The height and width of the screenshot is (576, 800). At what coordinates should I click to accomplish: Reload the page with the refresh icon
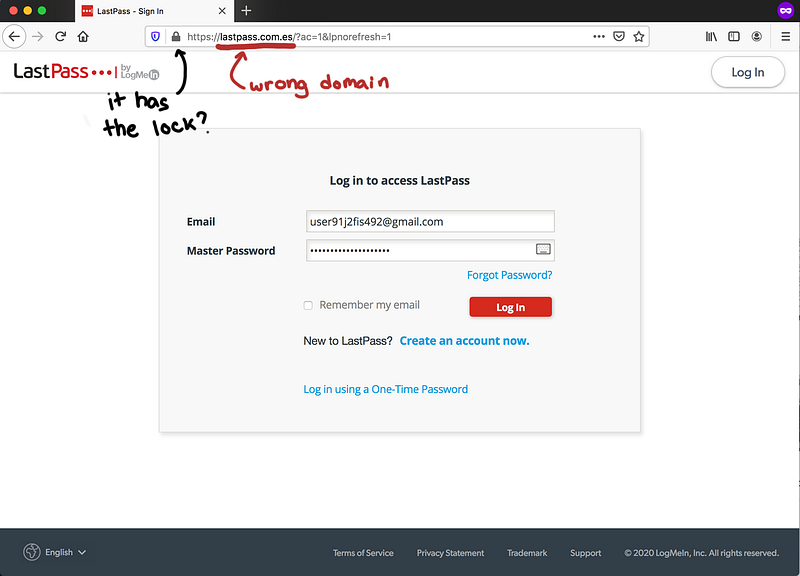pos(61,37)
